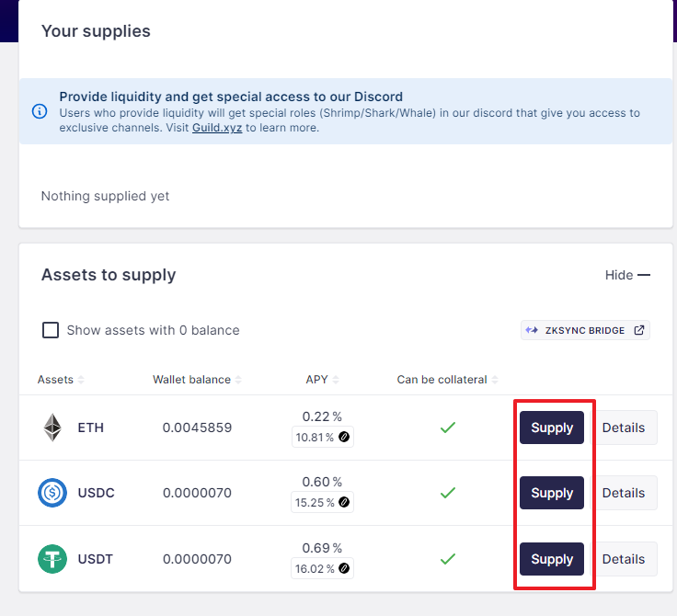Click the USDC APY 0.60 %
The height and width of the screenshot is (616, 677).
click(x=322, y=482)
